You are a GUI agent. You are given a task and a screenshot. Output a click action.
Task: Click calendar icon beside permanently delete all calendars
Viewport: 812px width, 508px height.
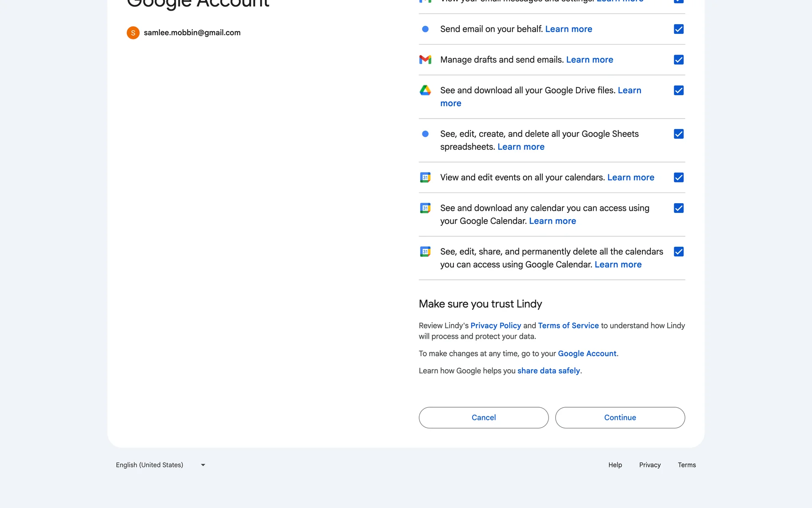click(425, 251)
